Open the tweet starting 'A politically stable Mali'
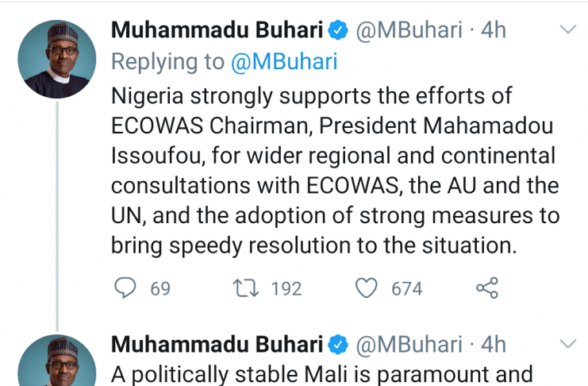This screenshot has width=588, height=386. [x=321, y=373]
